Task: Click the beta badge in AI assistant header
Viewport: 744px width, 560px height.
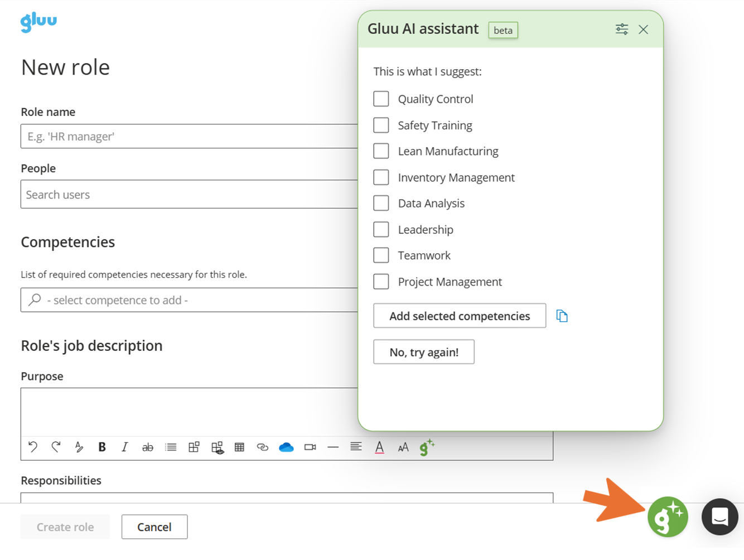Action: pyautogui.click(x=503, y=30)
